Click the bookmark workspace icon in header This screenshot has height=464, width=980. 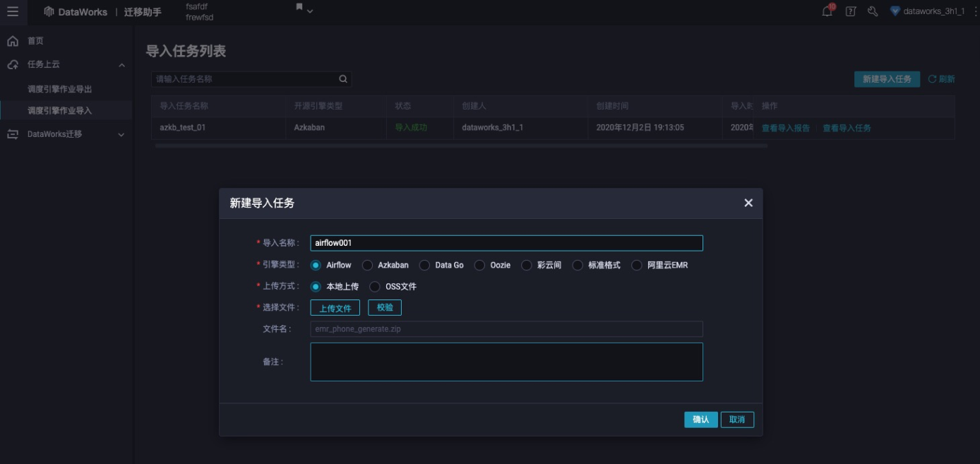[x=299, y=7]
